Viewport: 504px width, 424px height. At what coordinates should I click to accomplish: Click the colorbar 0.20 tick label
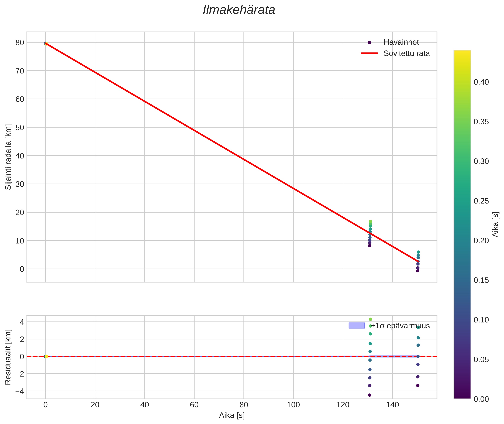(x=481, y=241)
